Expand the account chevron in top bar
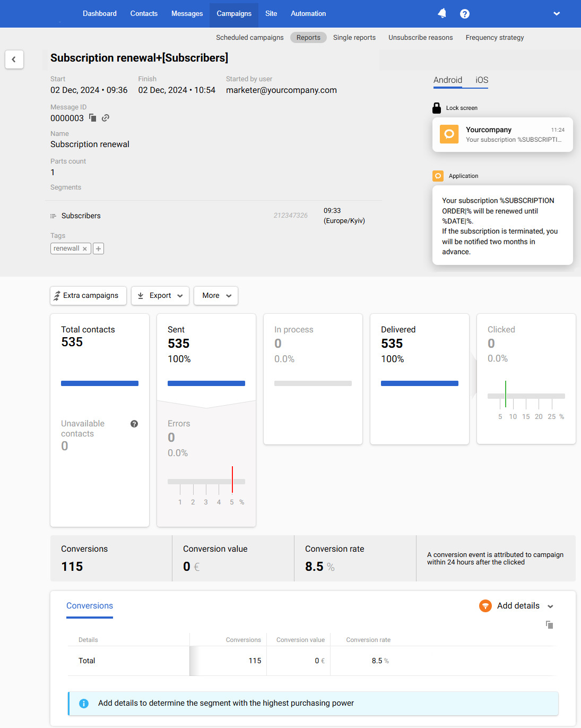This screenshot has height=728, width=581. (x=556, y=13)
